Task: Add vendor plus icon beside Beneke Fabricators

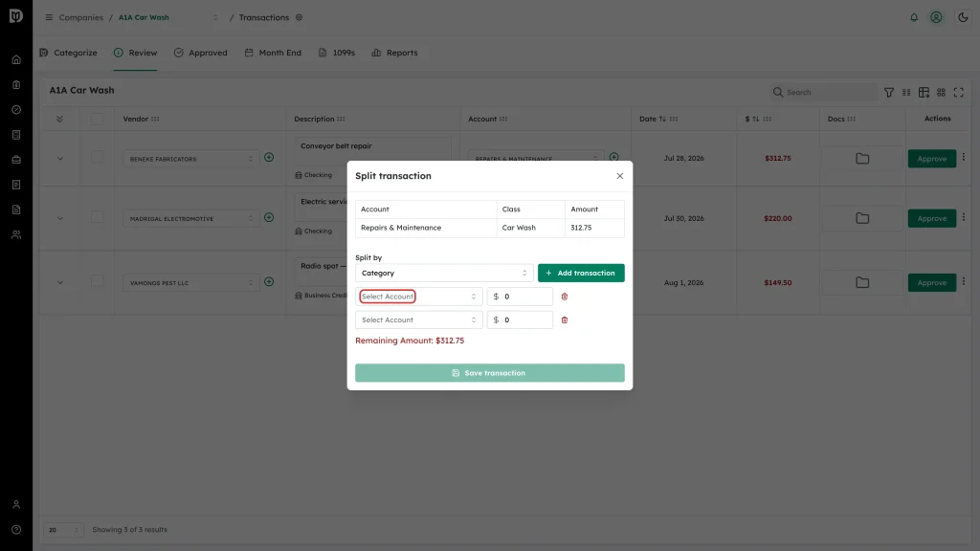Action: pos(269,158)
